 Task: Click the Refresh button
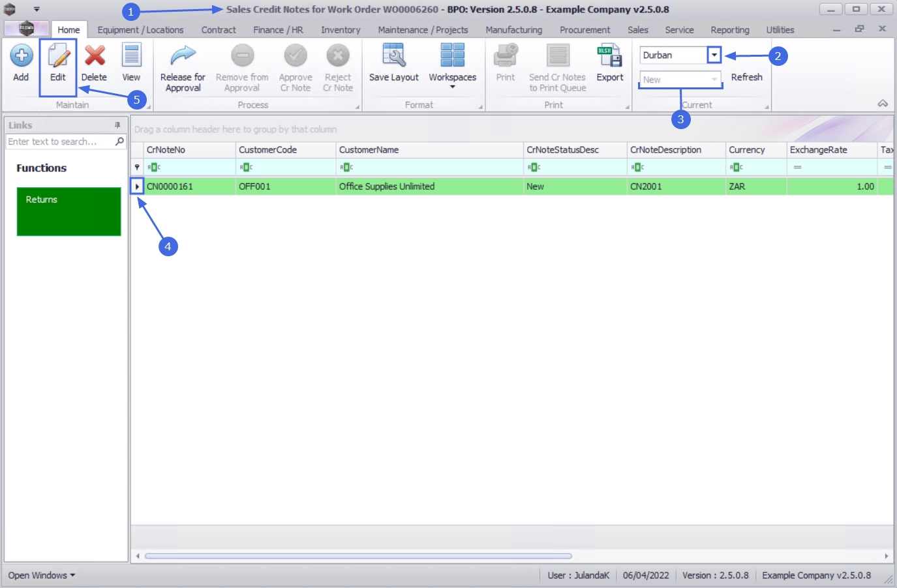point(746,77)
